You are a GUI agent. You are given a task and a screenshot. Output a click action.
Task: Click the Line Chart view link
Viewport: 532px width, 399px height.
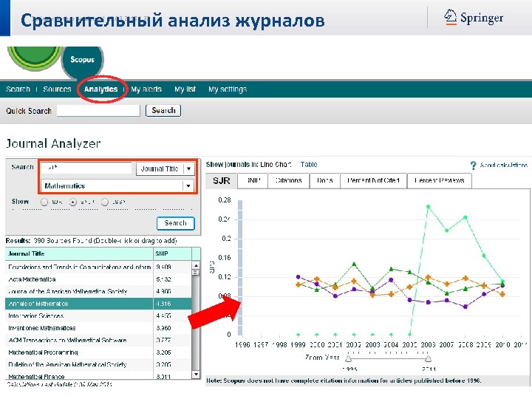(x=276, y=165)
